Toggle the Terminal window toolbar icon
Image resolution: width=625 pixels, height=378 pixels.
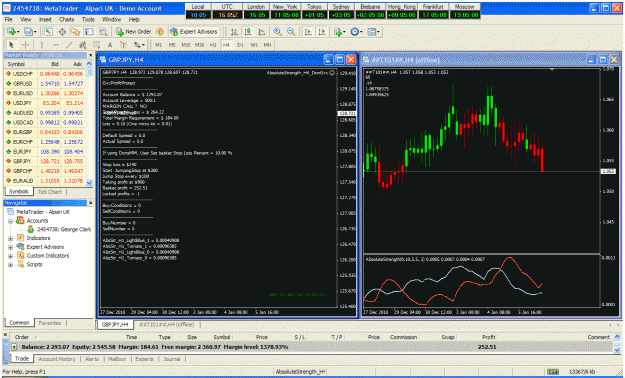click(89, 32)
